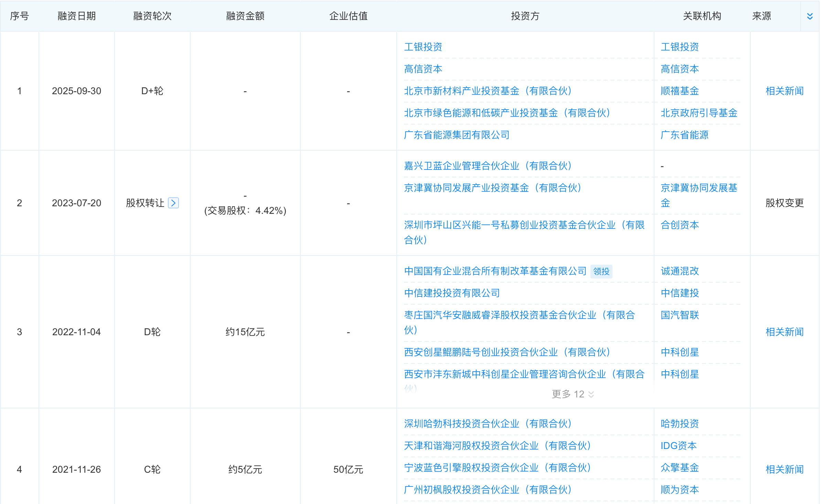Open the 工银投资 investor link
The image size is (823, 504).
(x=423, y=47)
